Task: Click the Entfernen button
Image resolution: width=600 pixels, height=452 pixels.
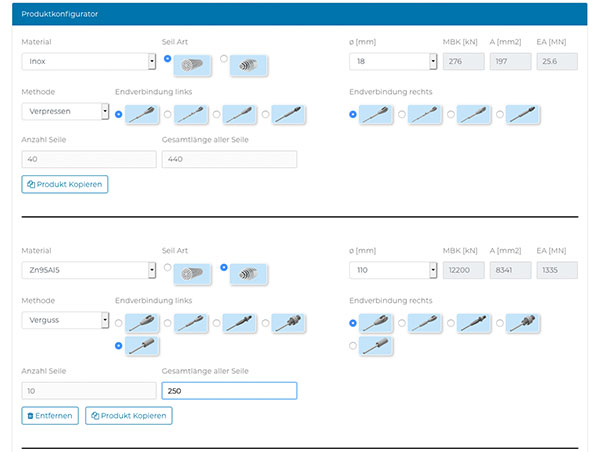Action: [50, 415]
